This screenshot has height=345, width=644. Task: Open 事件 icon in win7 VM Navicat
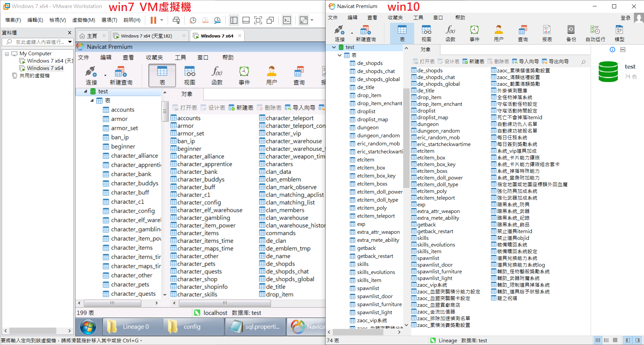click(x=244, y=76)
